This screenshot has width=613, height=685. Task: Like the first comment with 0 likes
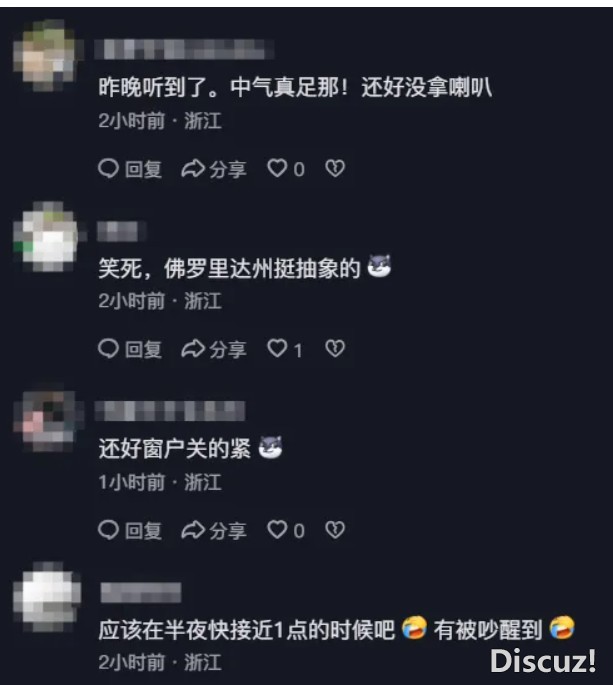tap(286, 169)
